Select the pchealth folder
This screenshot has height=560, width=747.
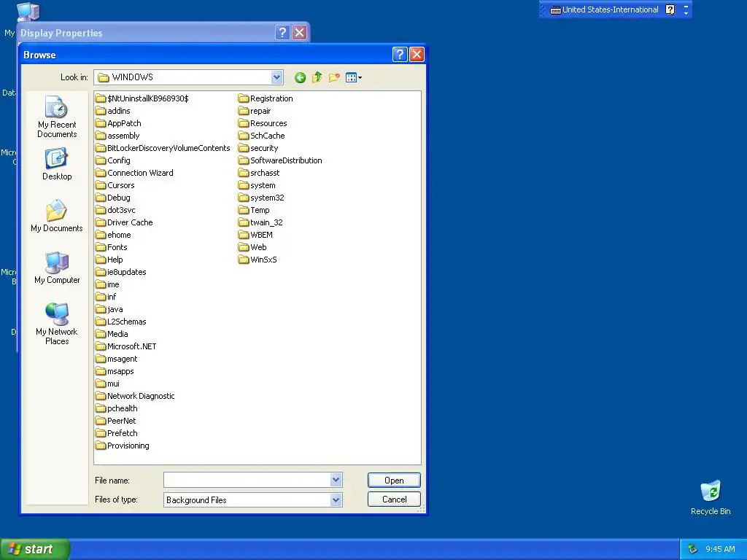[117, 408]
